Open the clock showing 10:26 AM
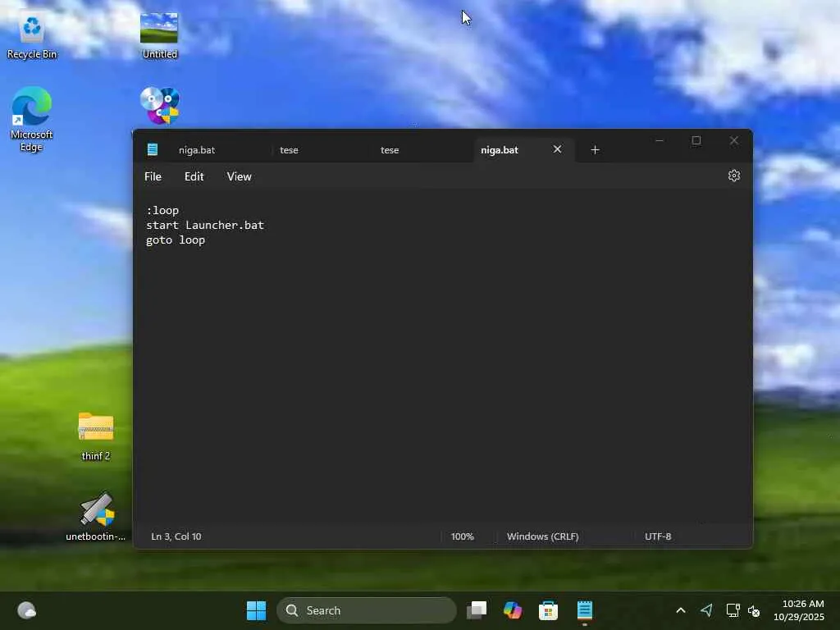Viewport: 840px width, 630px height. click(799, 610)
